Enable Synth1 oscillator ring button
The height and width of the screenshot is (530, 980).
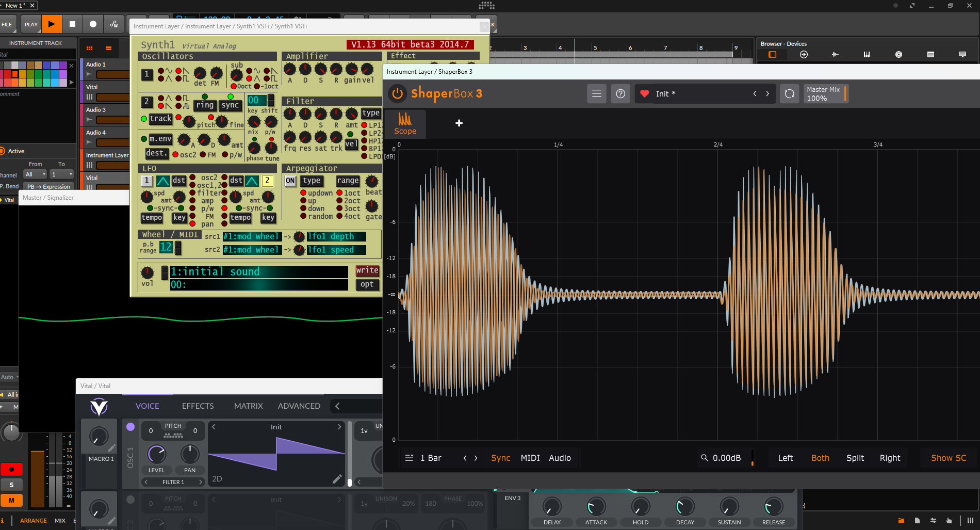205,105
